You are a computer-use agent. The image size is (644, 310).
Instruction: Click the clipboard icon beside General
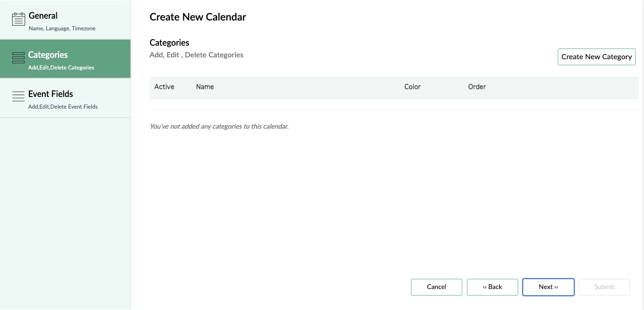pyautogui.click(x=18, y=18)
